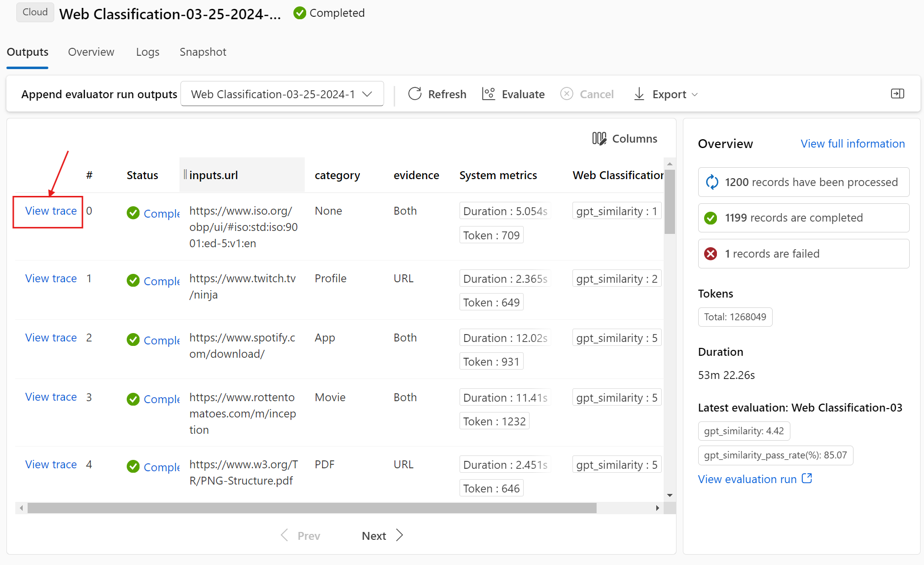Click the Export download icon
The width and height of the screenshot is (924, 565).
click(639, 94)
